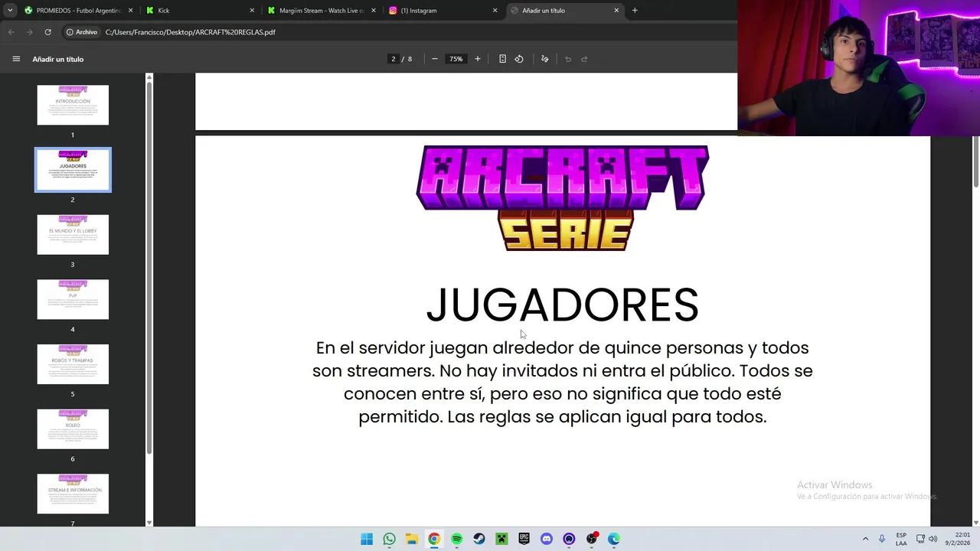Viewport: 980px width, 551px height.
Task: Select page 2 JUGADORES thumbnail
Action: 73,170
